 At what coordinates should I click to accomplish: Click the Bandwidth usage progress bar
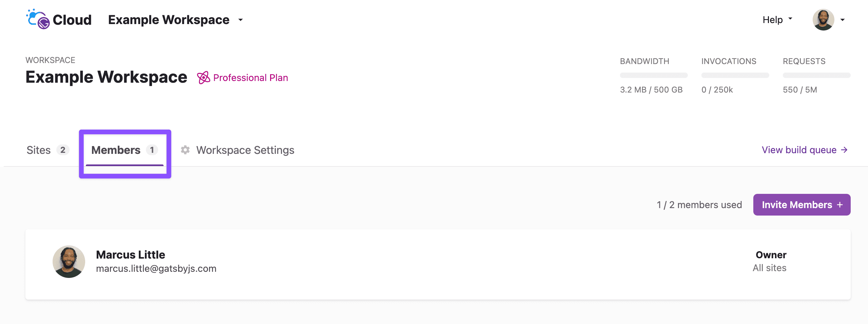pos(654,75)
